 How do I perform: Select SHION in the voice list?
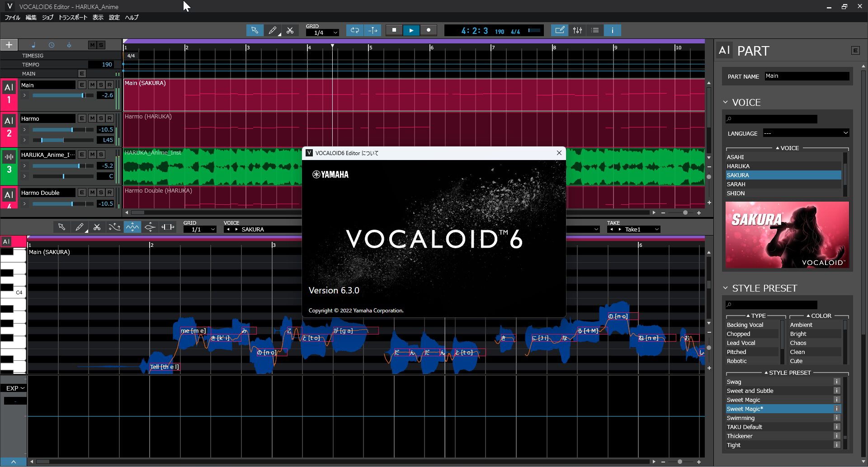coord(783,193)
